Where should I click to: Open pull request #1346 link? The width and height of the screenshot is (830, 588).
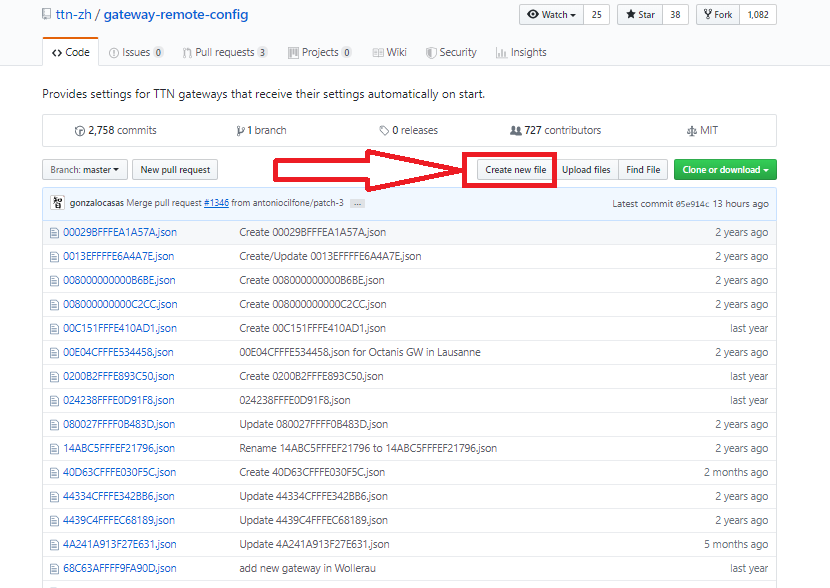tap(216, 203)
